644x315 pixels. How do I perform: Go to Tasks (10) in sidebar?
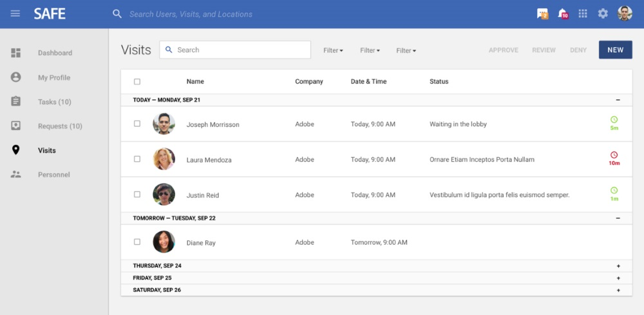coord(54,102)
